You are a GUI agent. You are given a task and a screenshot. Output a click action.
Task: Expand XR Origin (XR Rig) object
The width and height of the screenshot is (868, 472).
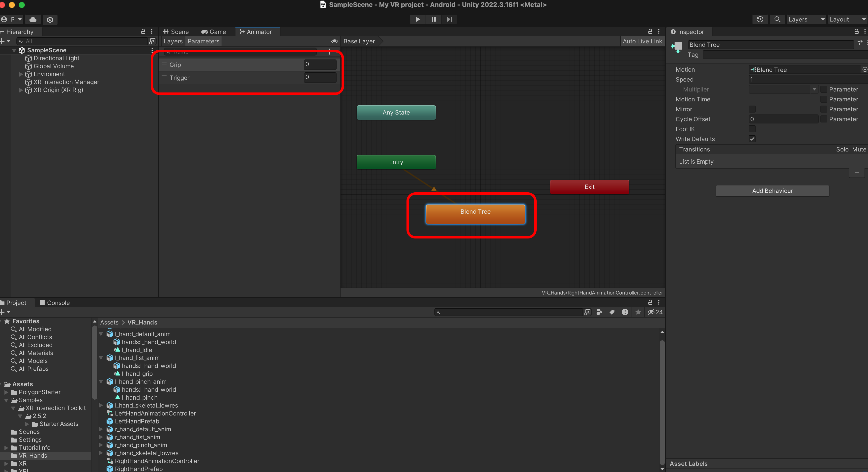click(x=21, y=90)
